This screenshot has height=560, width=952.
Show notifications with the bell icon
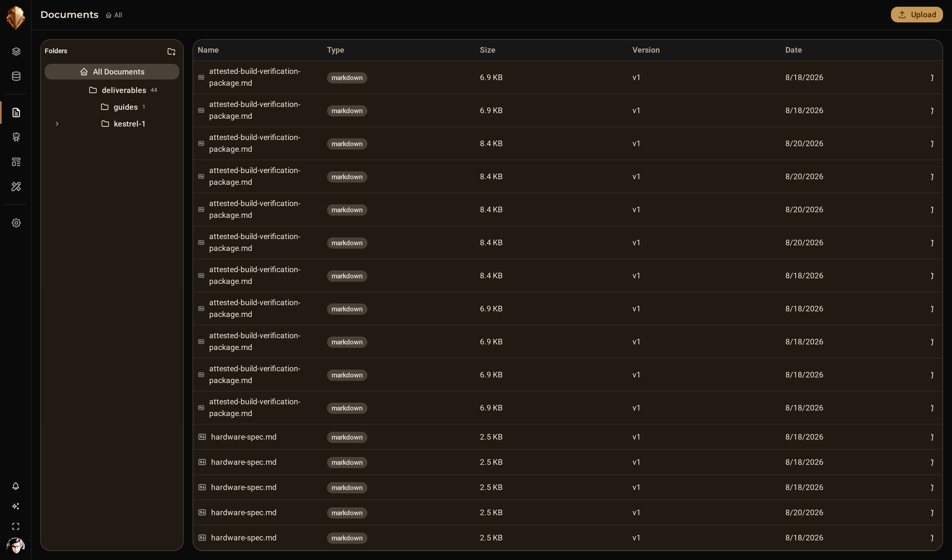(x=15, y=486)
